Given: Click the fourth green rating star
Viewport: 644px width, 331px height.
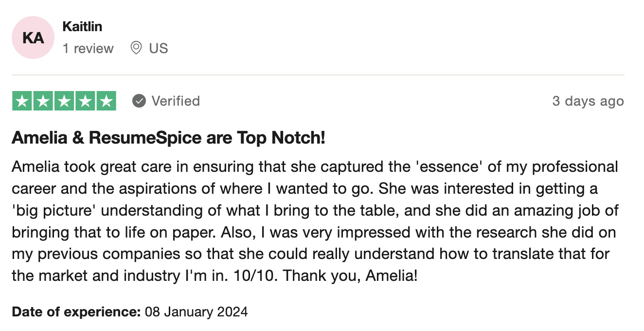Looking at the screenshot, I should tap(85, 101).
